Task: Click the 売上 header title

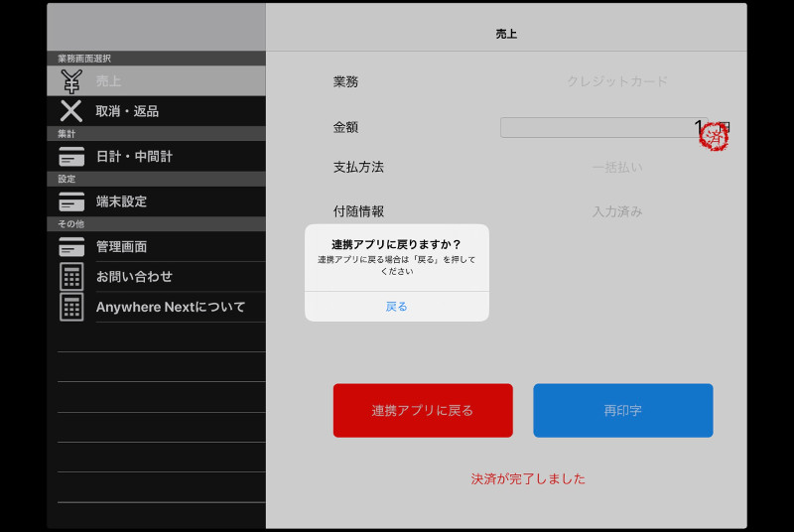Action: [506, 34]
